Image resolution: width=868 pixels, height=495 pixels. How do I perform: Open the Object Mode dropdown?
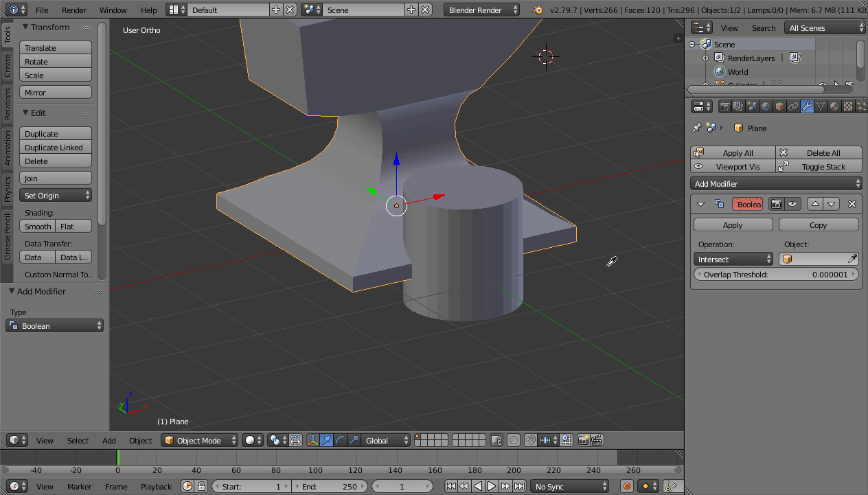(x=199, y=440)
